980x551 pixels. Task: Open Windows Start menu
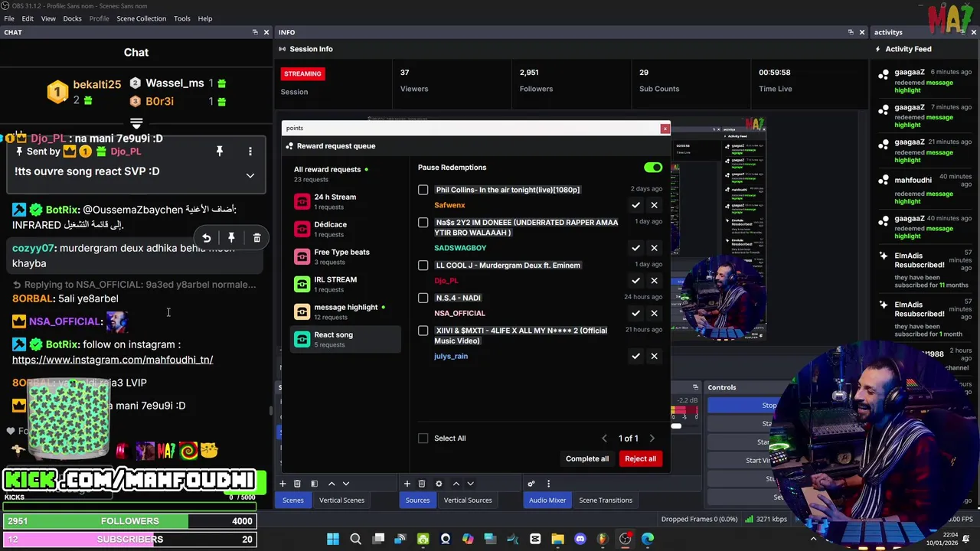coord(333,539)
